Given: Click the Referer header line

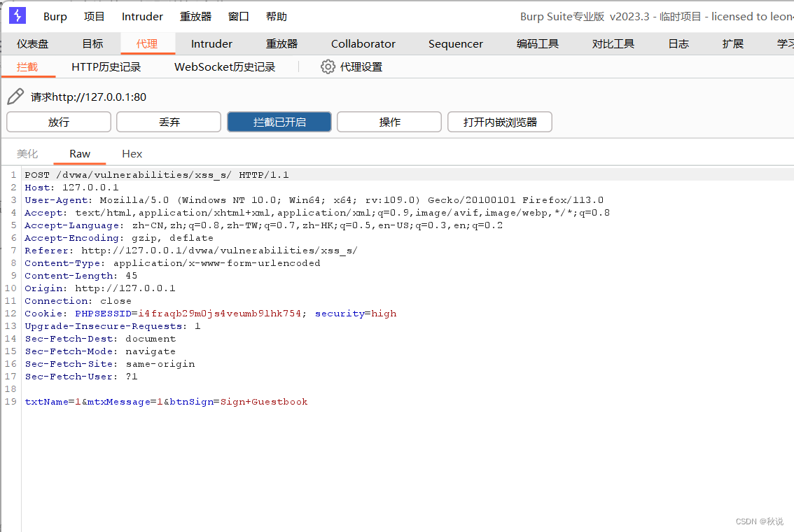Looking at the screenshot, I should pos(191,251).
